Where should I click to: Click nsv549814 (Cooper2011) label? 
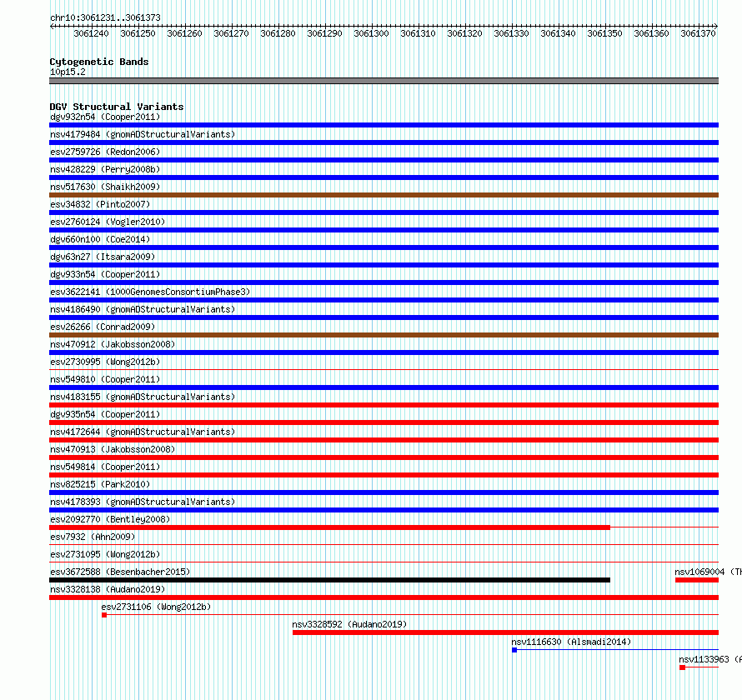tap(105, 467)
